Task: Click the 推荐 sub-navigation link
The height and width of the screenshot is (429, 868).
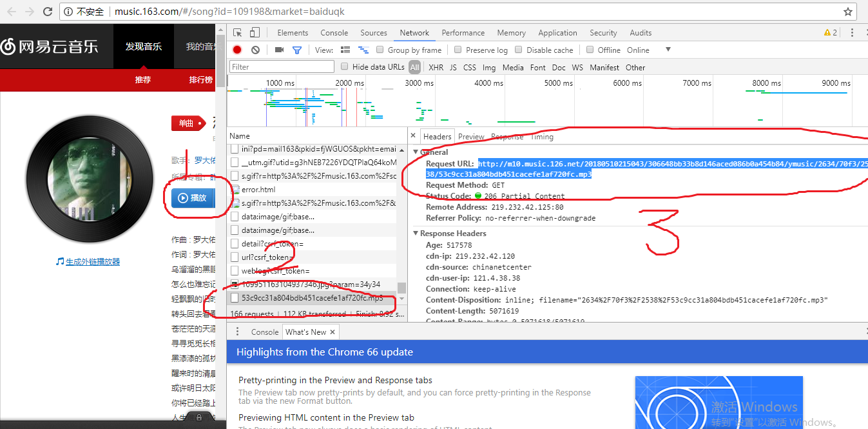Action: [x=142, y=80]
